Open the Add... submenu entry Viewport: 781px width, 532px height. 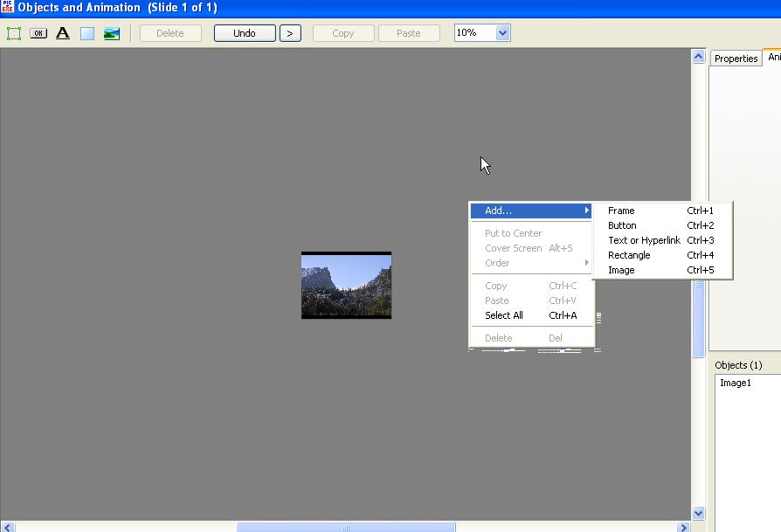point(531,211)
